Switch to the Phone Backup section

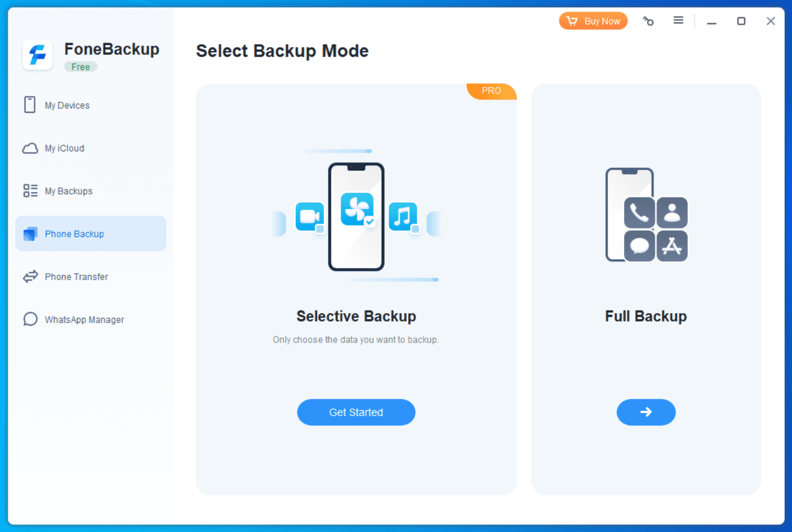pos(90,234)
